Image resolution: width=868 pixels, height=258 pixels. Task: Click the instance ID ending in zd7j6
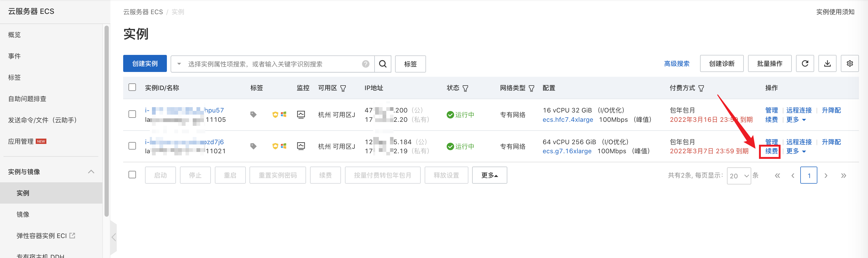click(x=184, y=142)
